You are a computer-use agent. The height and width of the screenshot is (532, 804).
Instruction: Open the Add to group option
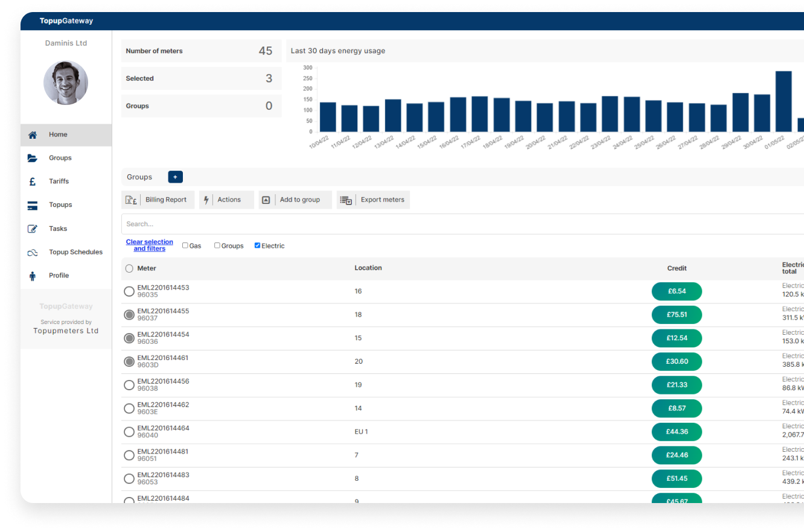coord(295,200)
